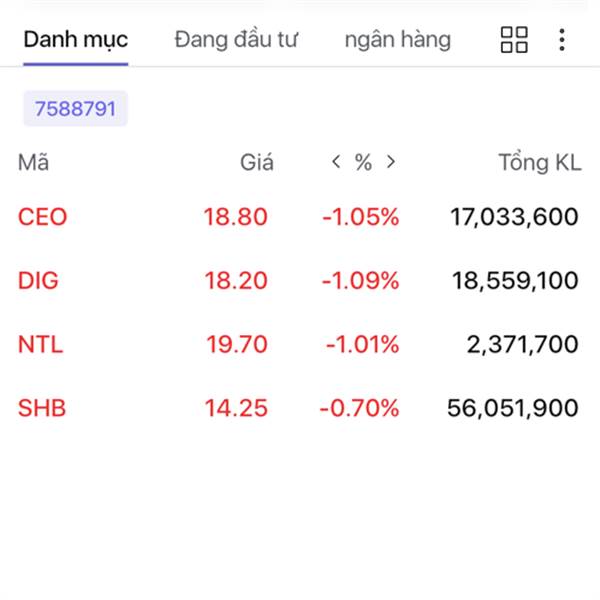
Task: Tap the % column header symbol
Action: pyautogui.click(x=363, y=162)
